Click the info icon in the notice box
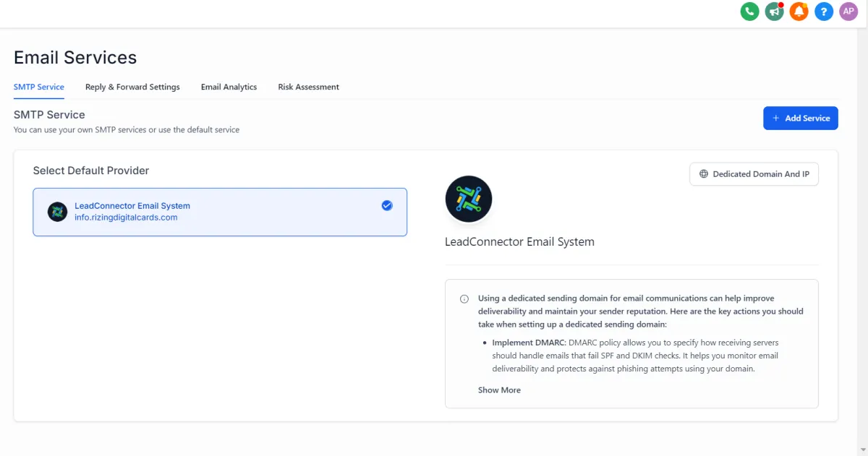 coord(464,298)
